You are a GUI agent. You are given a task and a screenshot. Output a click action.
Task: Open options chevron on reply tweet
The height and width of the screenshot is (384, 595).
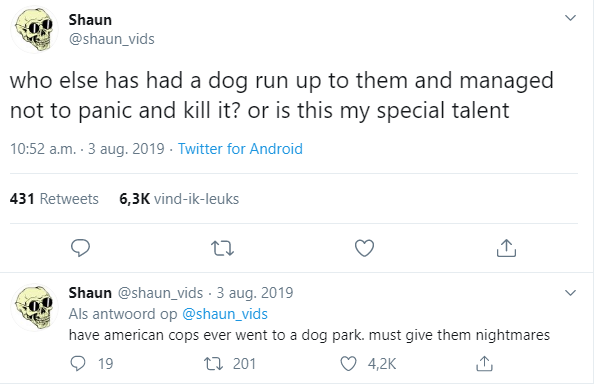571,293
